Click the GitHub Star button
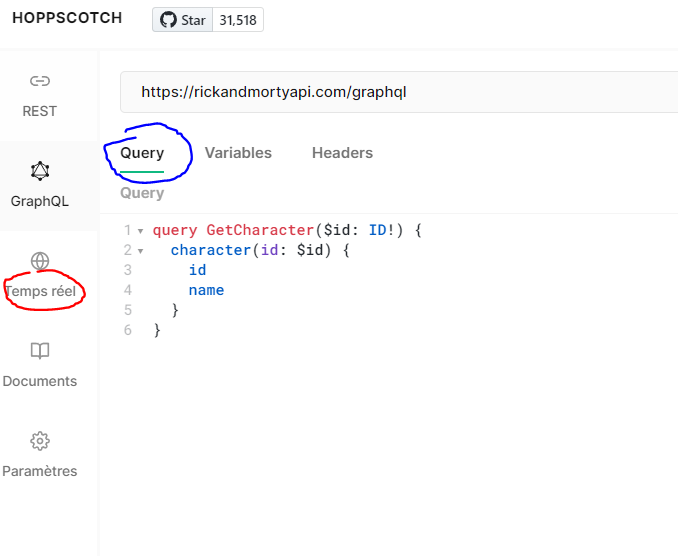Viewport: 678px width, 556px height. (182, 20)
